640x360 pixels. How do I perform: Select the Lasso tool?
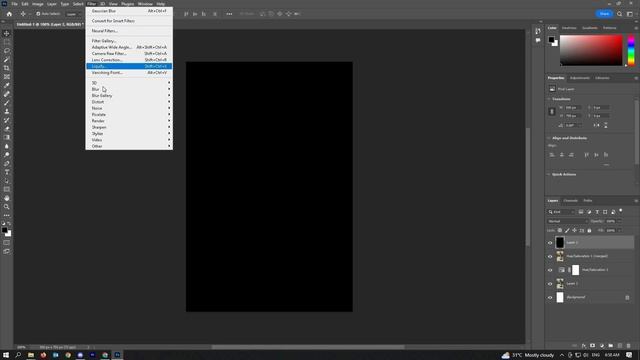point(7,51)
